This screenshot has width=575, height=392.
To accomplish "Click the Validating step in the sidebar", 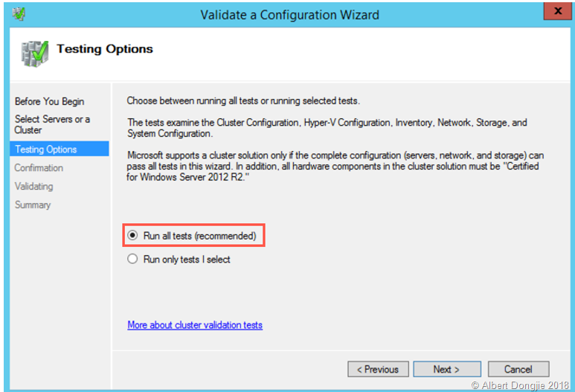I will 33,187.
